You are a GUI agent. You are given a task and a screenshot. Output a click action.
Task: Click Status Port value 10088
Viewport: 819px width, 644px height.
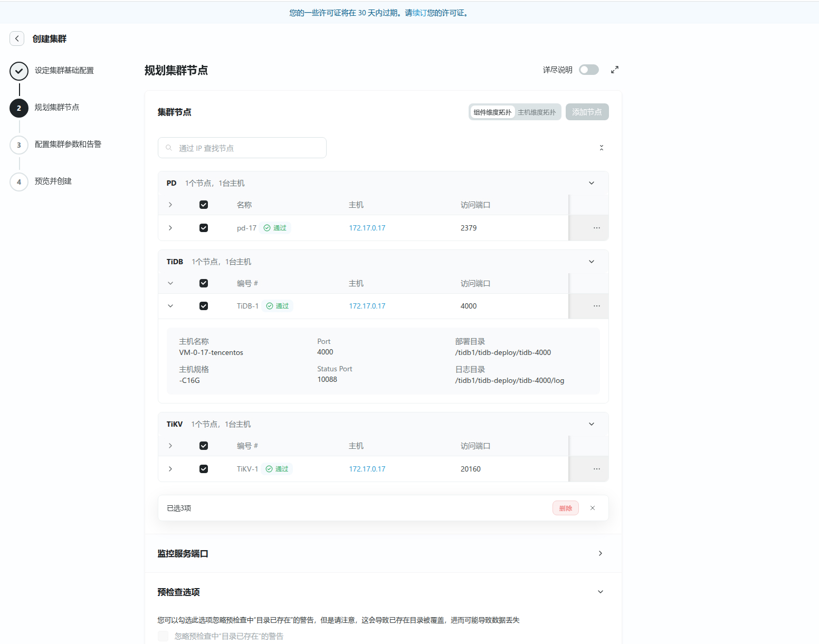tap(327, 379)
